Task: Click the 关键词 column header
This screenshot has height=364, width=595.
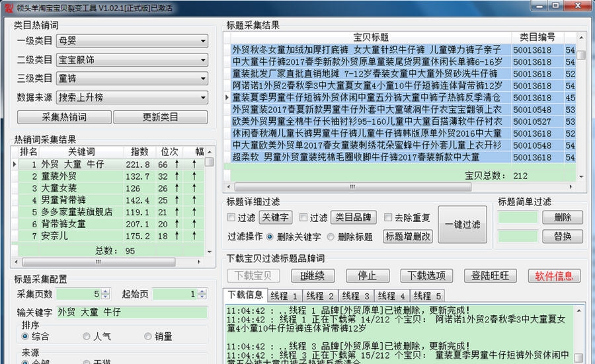Action: pyautogui.click(x=81, y=152)
